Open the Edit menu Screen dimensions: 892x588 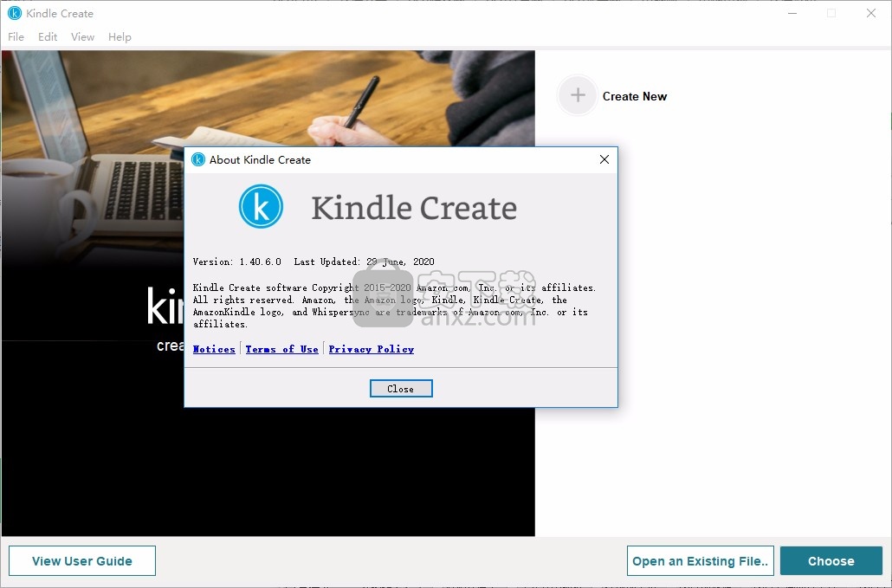pyautogui.click(x=48, y=37)
